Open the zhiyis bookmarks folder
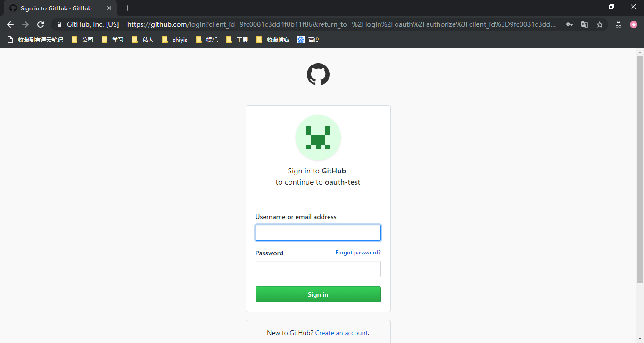This screenshot has width=644, height=343. 175,40
